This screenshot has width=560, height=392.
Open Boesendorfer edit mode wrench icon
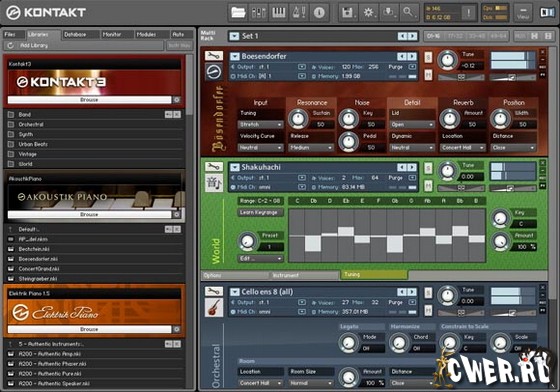pos(214,56)
